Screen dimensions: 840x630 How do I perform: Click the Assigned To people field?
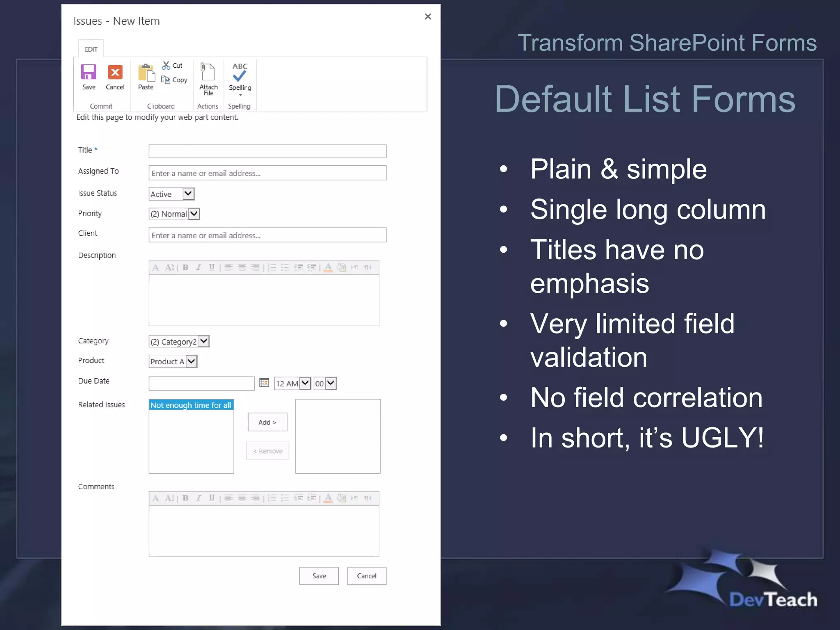tap(267, 173)
